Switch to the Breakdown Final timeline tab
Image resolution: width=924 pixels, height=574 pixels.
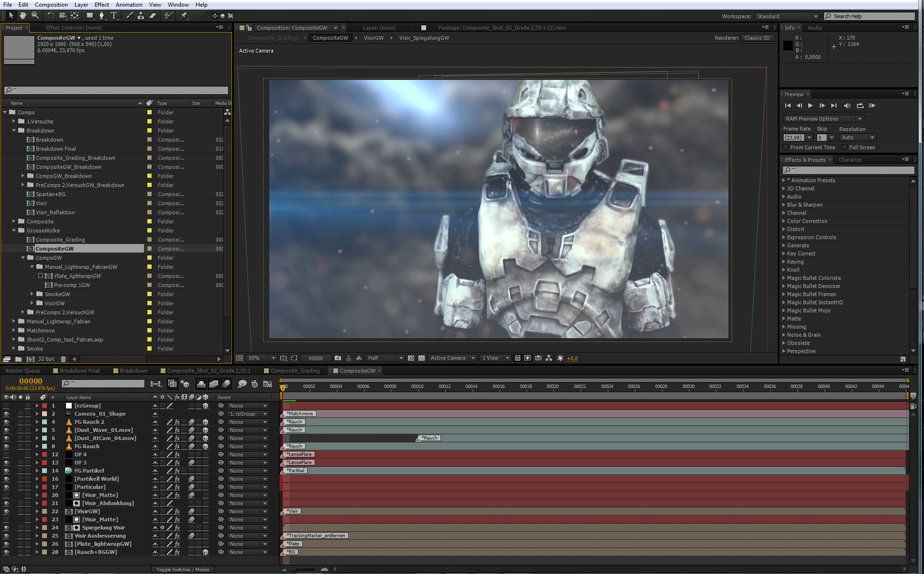(77, 370)
